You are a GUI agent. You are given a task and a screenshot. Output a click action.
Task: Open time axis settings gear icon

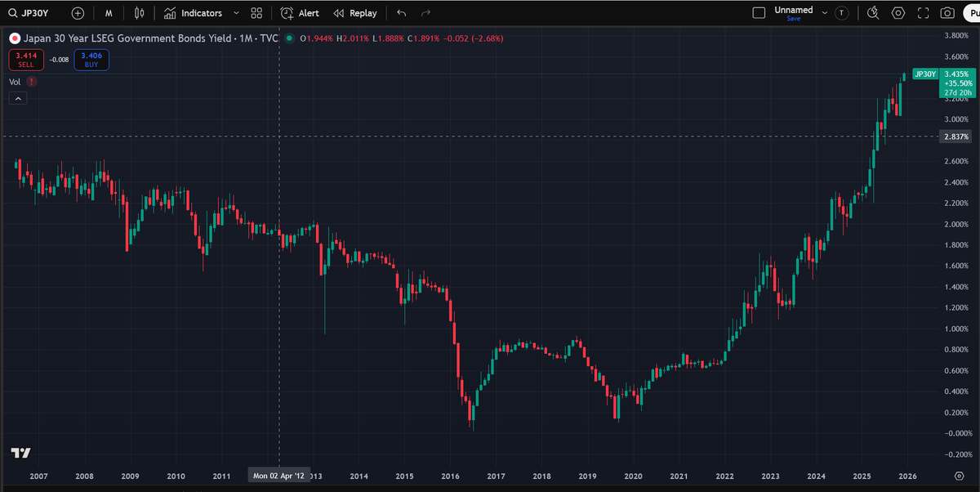coord(959,475)
